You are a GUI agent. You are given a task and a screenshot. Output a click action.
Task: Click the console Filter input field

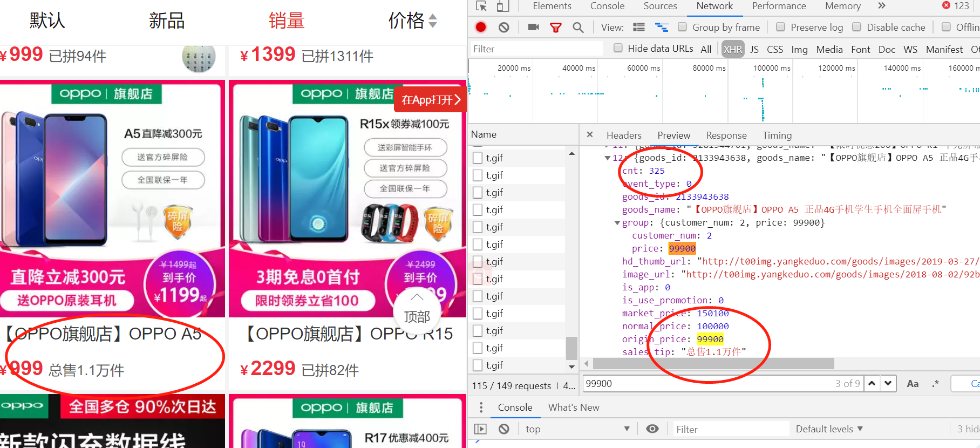click(731, 429)
